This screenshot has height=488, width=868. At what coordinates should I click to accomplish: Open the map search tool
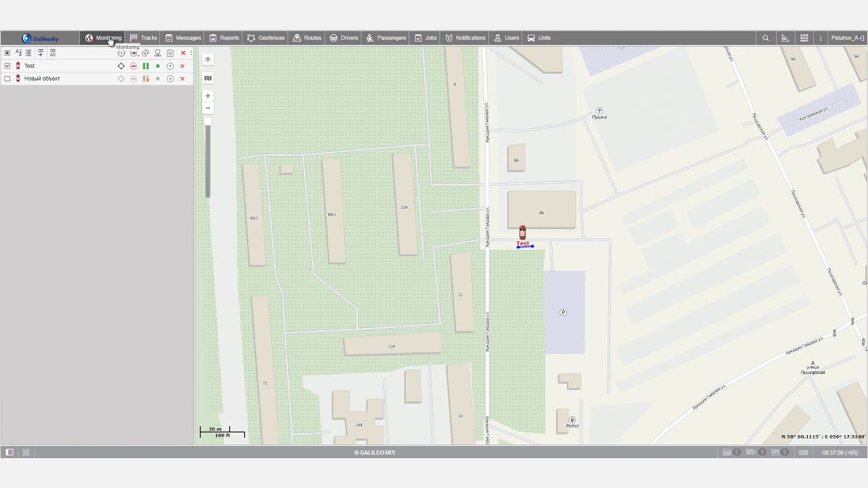tap(766, 38)
